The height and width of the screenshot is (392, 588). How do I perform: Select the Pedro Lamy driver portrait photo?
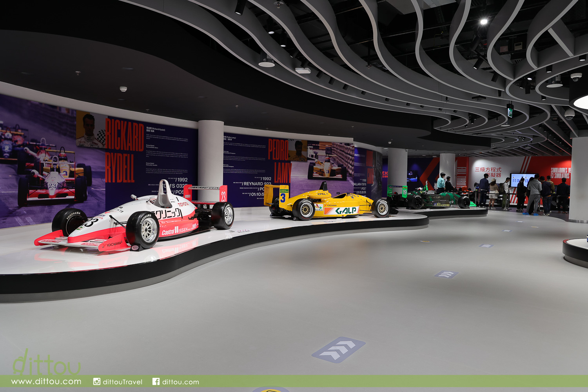298,151
